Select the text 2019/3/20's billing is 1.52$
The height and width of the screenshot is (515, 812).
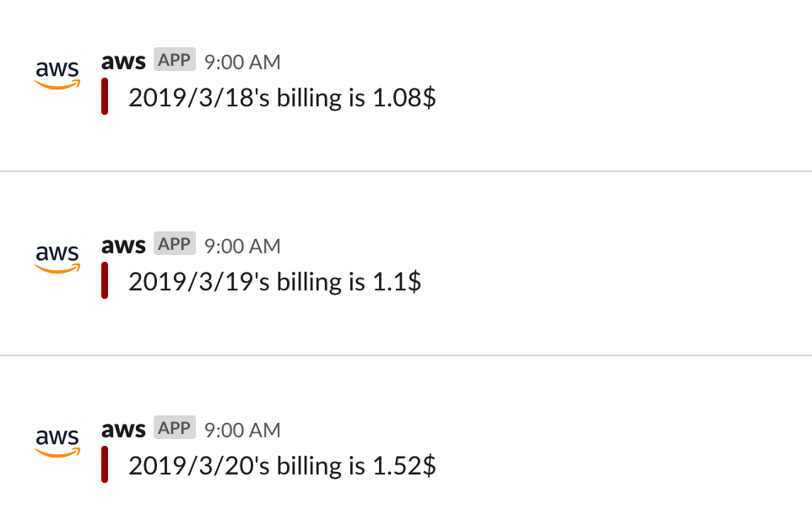click(282, 465)
